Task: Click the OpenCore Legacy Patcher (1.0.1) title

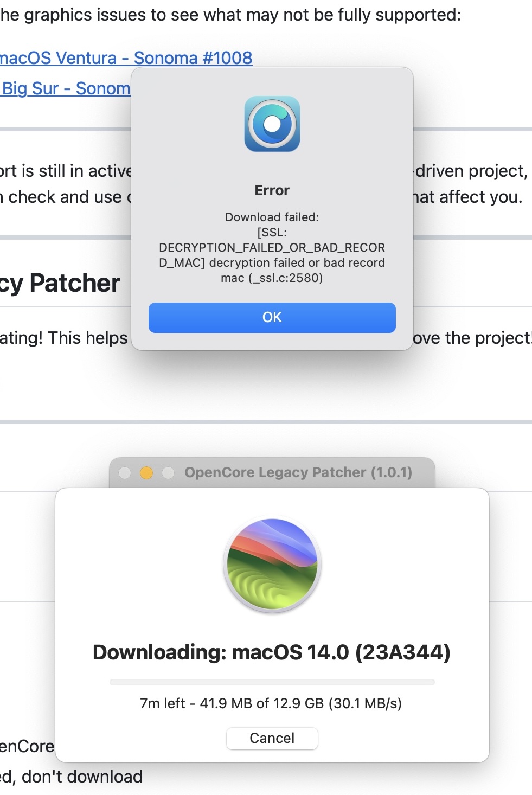Action: (298, 472)
